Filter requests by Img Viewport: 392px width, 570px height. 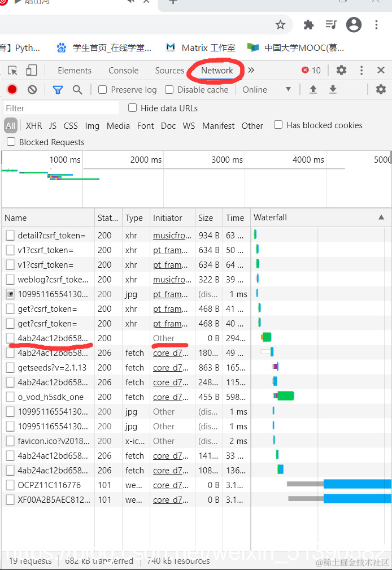tap(92, 126)
